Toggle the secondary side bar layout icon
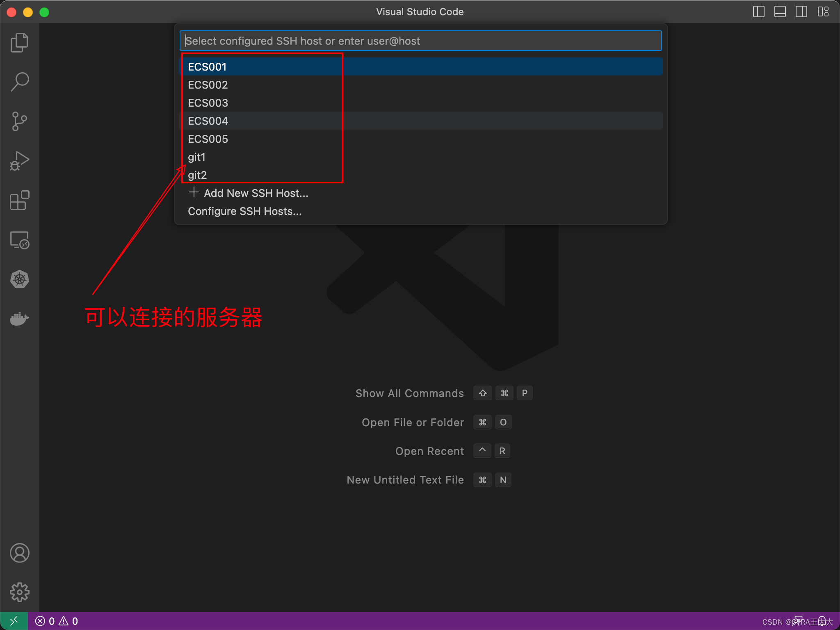This screenshot has width=840, height=630. pyautogui.click(x=801, y=11)
